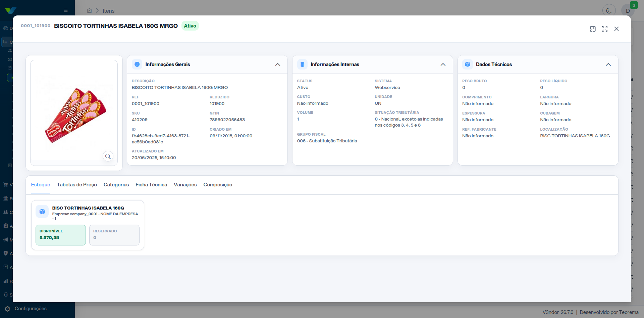
Task: Open the Composição tab
Action: tap(218, 185)
